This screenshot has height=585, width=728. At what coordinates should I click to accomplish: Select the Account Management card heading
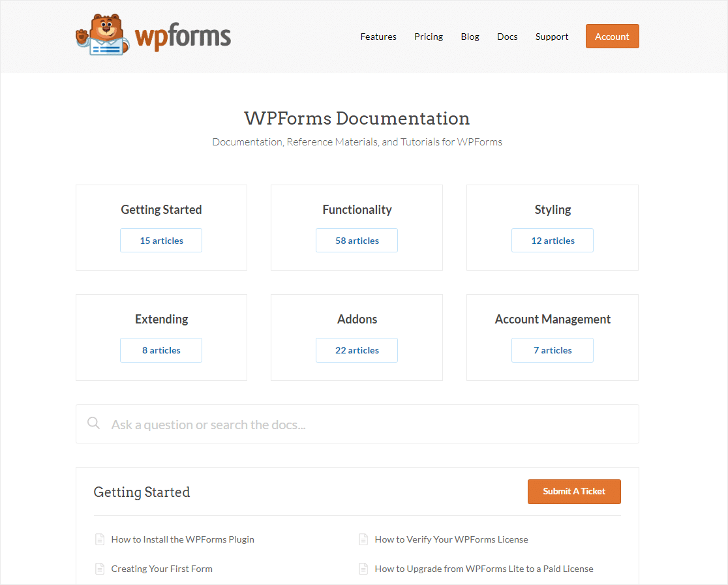click(553, 320)
